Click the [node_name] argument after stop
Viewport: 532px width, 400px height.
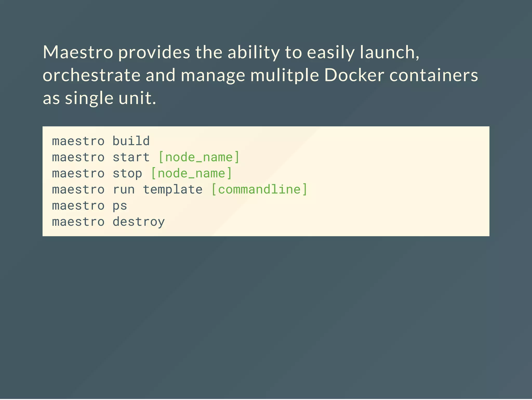point(191,173)
